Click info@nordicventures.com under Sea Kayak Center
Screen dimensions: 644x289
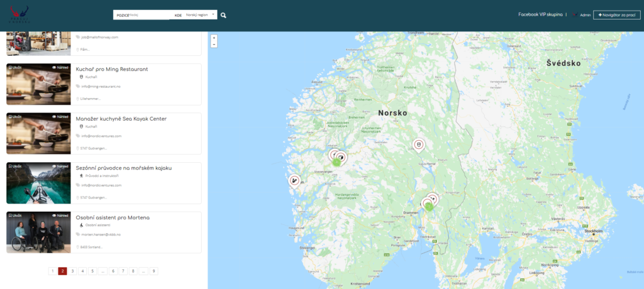(101, 136)
